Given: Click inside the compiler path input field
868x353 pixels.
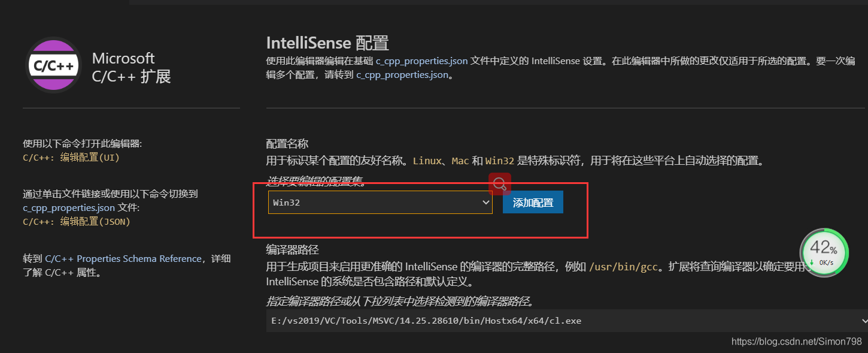Looking at the screenshot, I should tap(419, 321).
